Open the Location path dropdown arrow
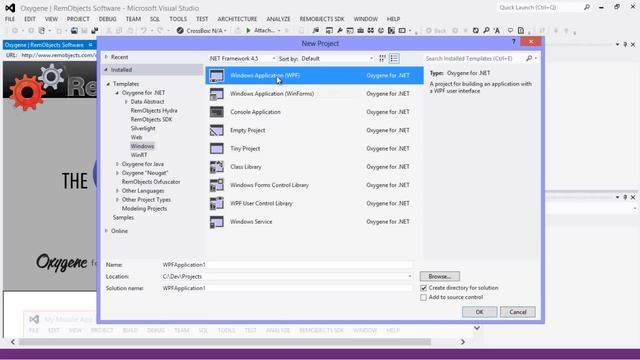Screen dimensions: 640x360 coord(409,277)
